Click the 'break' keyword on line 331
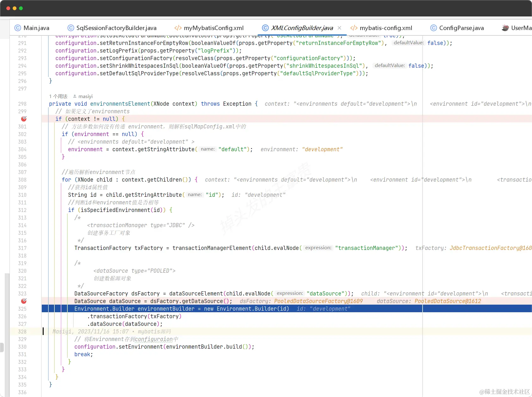 82,354
